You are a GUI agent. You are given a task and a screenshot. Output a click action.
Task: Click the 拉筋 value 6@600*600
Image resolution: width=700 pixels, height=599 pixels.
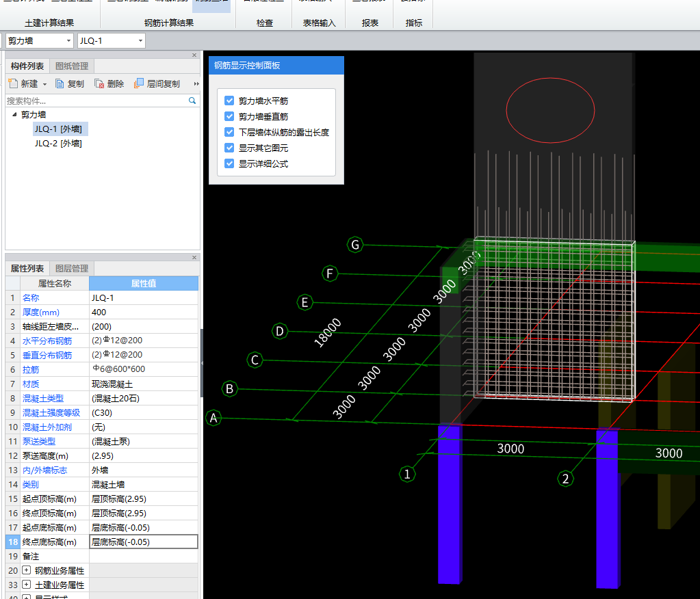coord(144,369)
